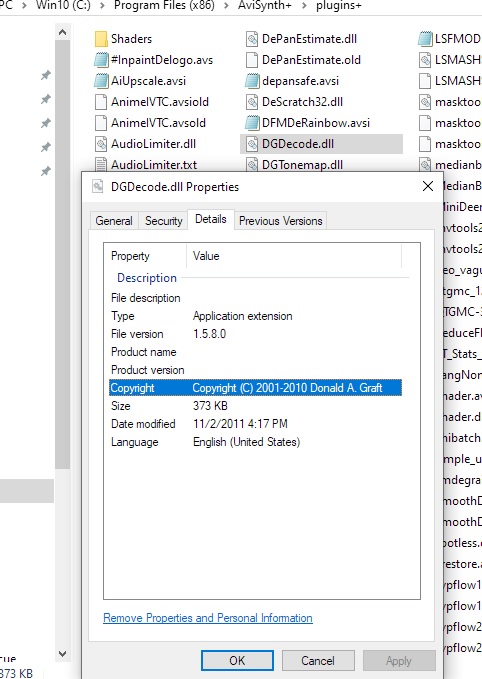
Task: Click the dll icon in Properties title bar
Action: 98,187
